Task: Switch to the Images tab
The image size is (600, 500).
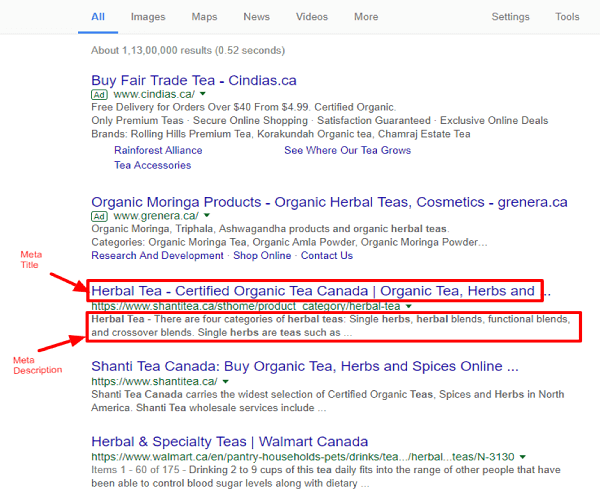Action: coord(148,17)
